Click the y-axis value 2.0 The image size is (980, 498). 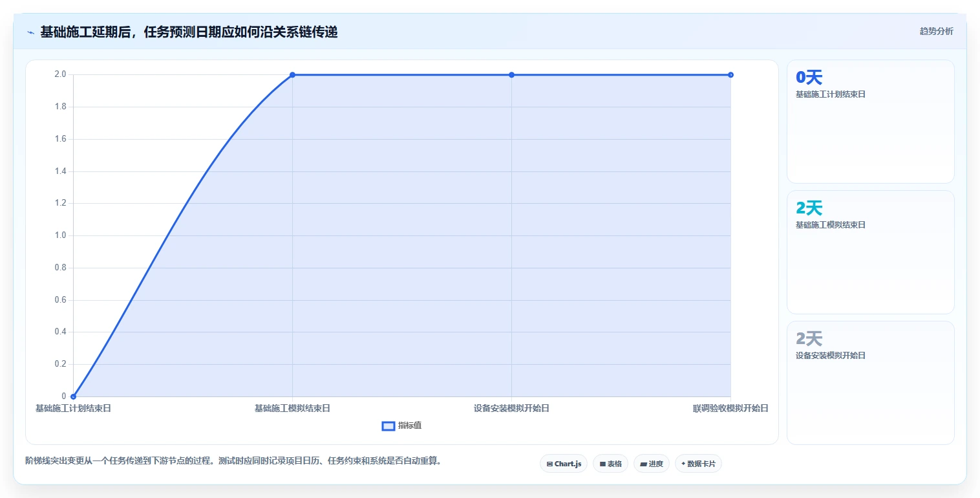click(60, 74)
